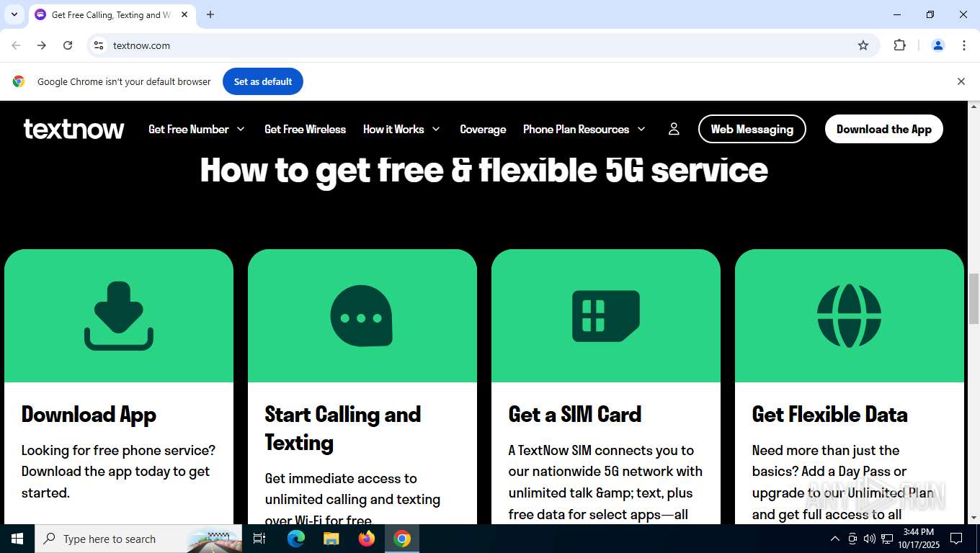Reload the page

coord(68,45)
